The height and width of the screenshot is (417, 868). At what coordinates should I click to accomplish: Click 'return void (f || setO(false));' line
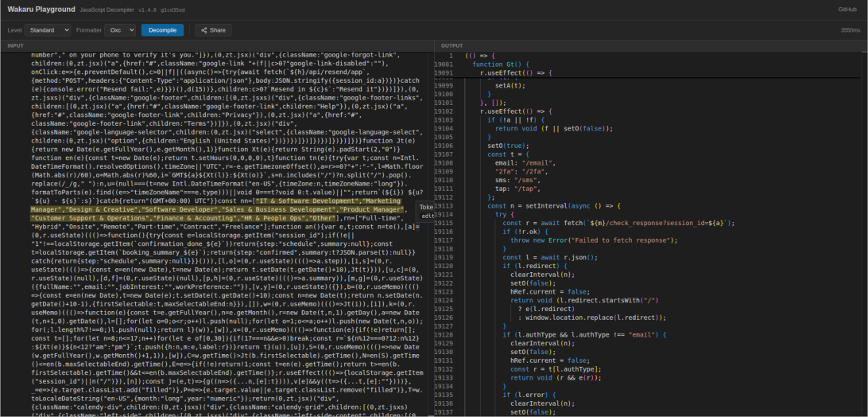[554, 129]
